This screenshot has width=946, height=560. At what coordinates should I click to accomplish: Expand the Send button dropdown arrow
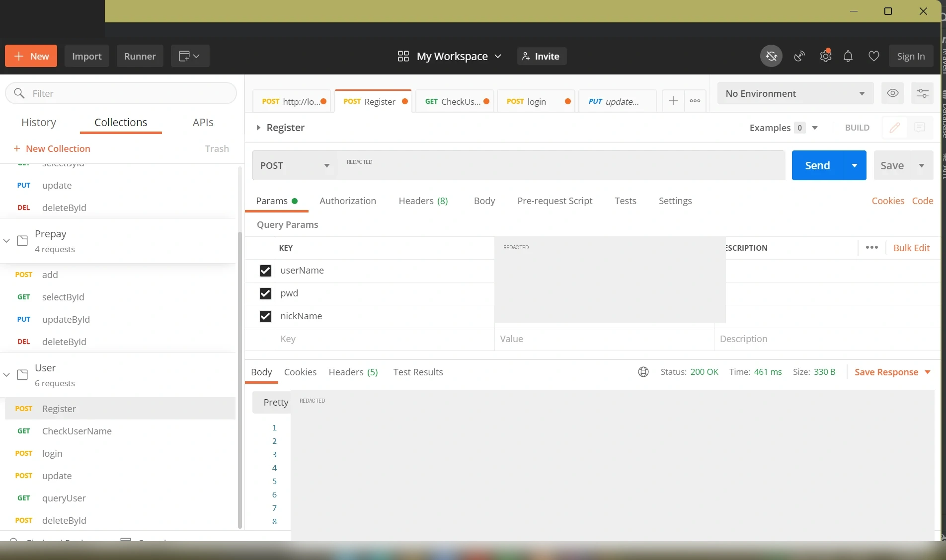pos(855,165)
